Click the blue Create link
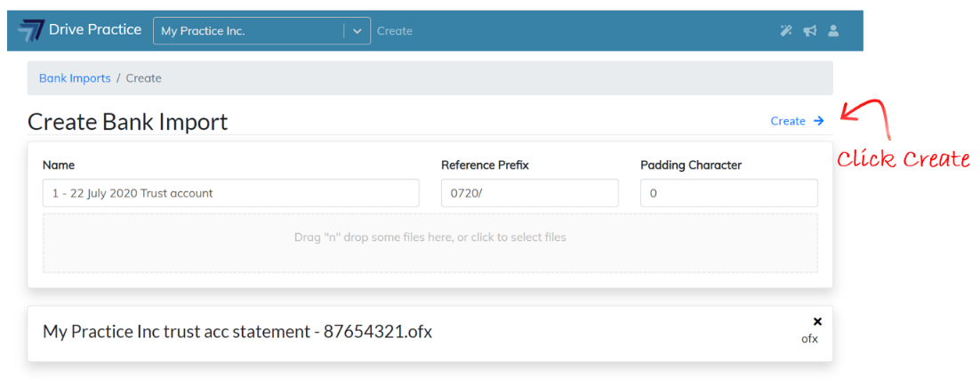This screenshot has width=980, height=387. pos(788,121)
